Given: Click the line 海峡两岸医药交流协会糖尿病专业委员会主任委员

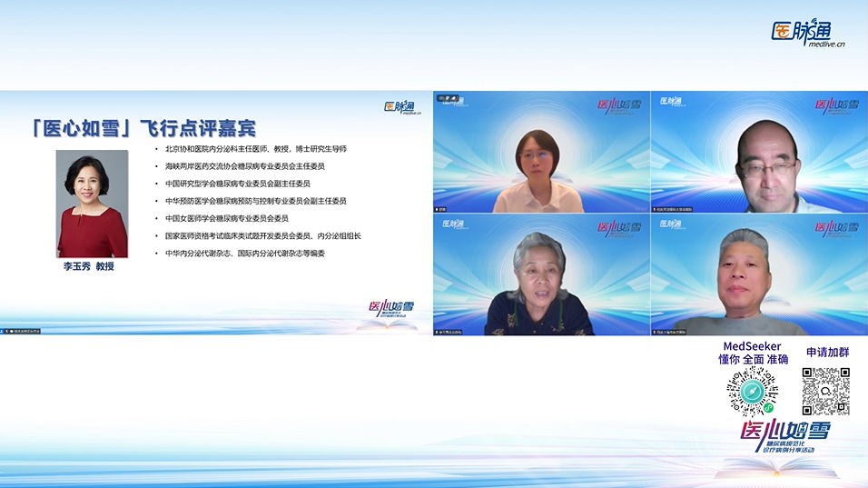Looking at the screenshot, I should (x=244, y=166).
